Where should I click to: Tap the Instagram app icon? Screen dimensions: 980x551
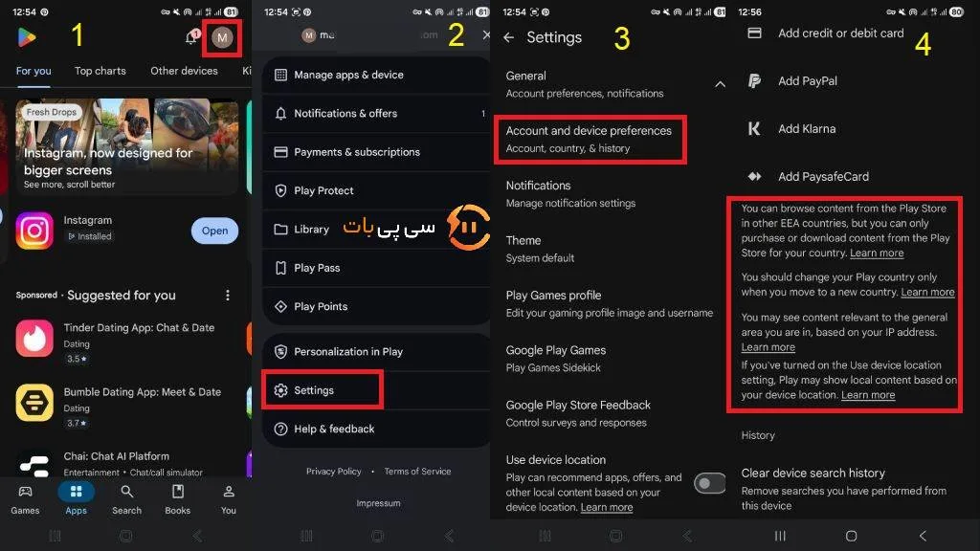click(34, 231)
